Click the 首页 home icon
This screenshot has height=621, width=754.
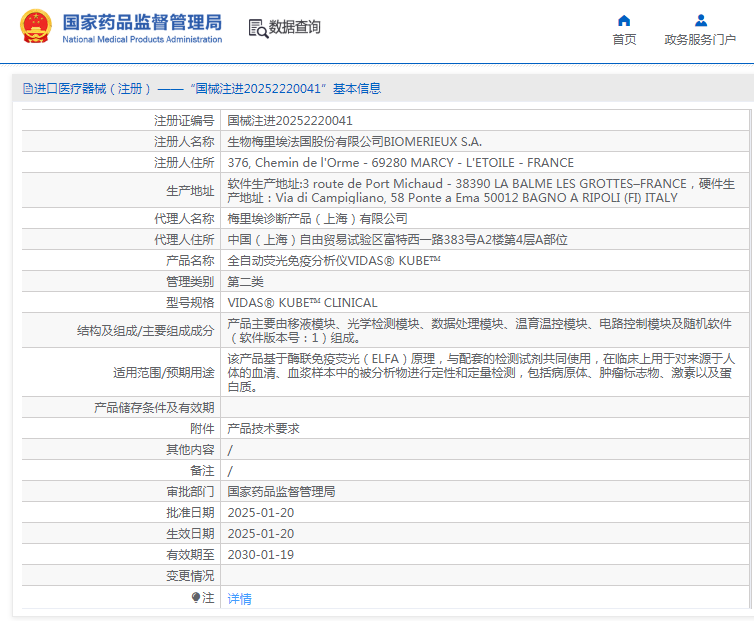624,20
